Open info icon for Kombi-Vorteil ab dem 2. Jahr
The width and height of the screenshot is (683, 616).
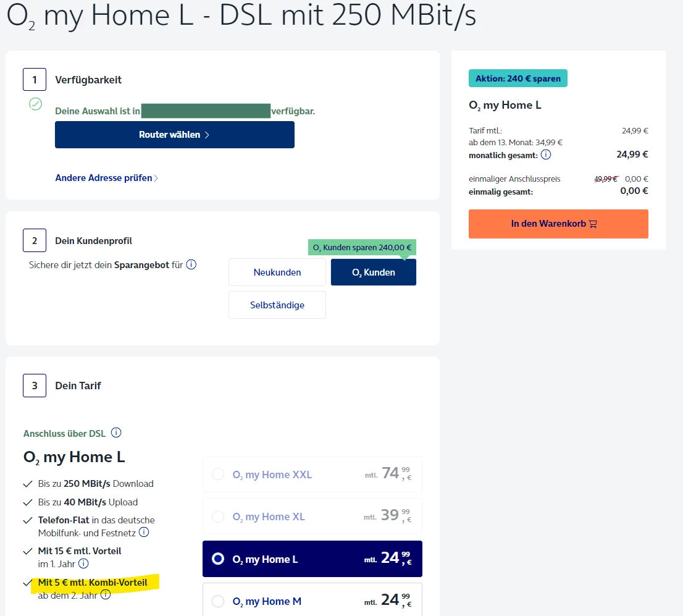(106, 594)
